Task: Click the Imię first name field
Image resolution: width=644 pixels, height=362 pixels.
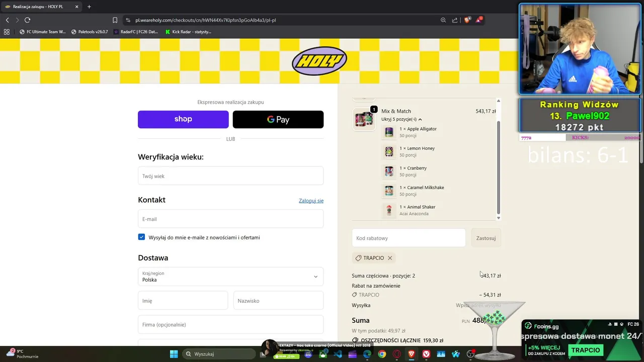Action: (x=183, y=301)
